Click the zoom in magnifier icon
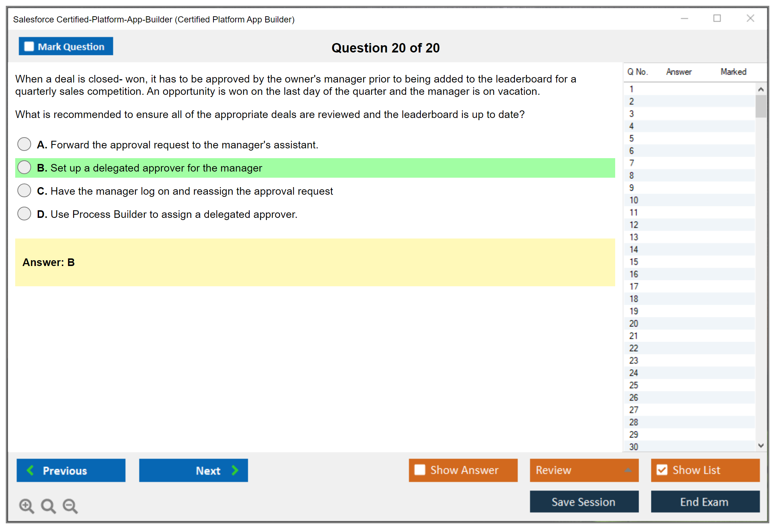The image size is (778, 532). (x=26, y=506)
